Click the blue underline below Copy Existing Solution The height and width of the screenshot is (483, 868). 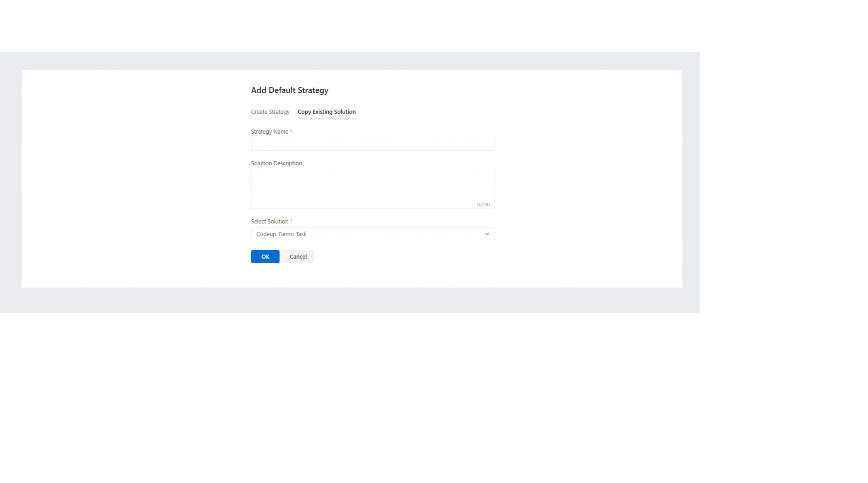pyautogui.click(x=326, y=119)
